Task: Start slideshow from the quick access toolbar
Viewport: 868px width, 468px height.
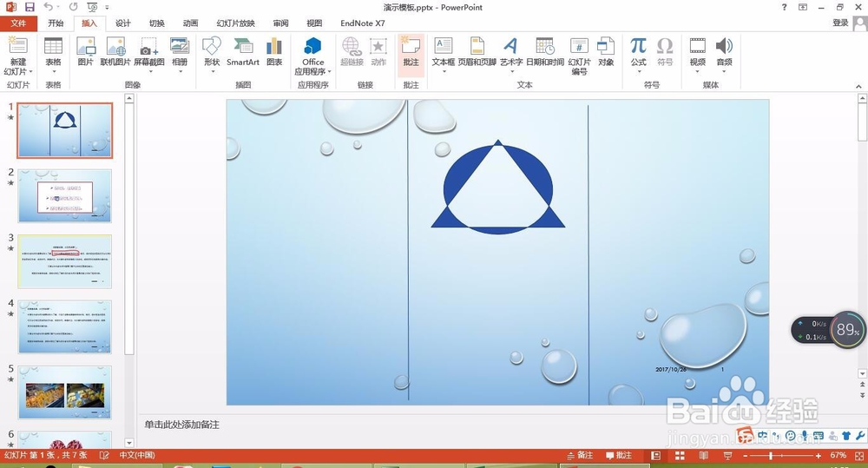Action: (x=92, y=7)
